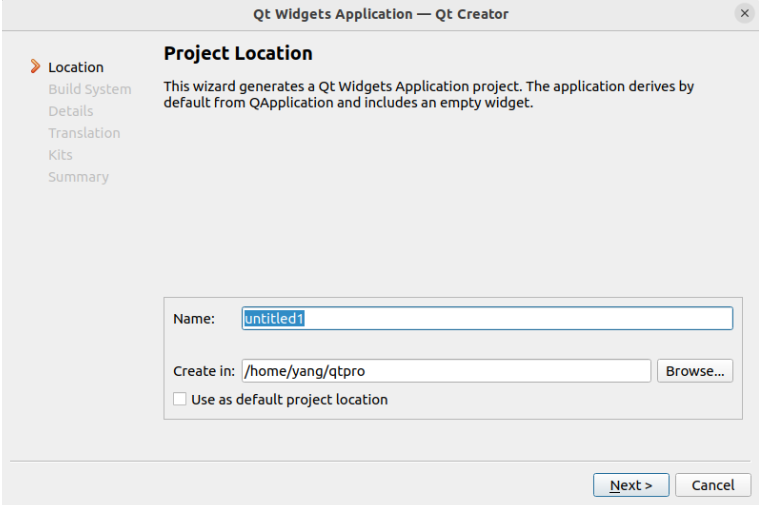Click the 'Use as default project location' label
This screenshot has width=759, height=505.
[x=289, y=399]
